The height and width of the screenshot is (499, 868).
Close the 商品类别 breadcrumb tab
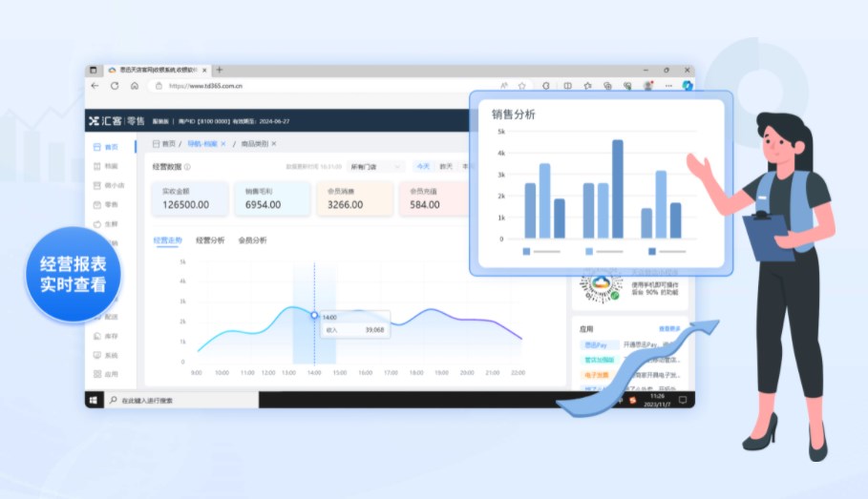(x=274, y=143)
